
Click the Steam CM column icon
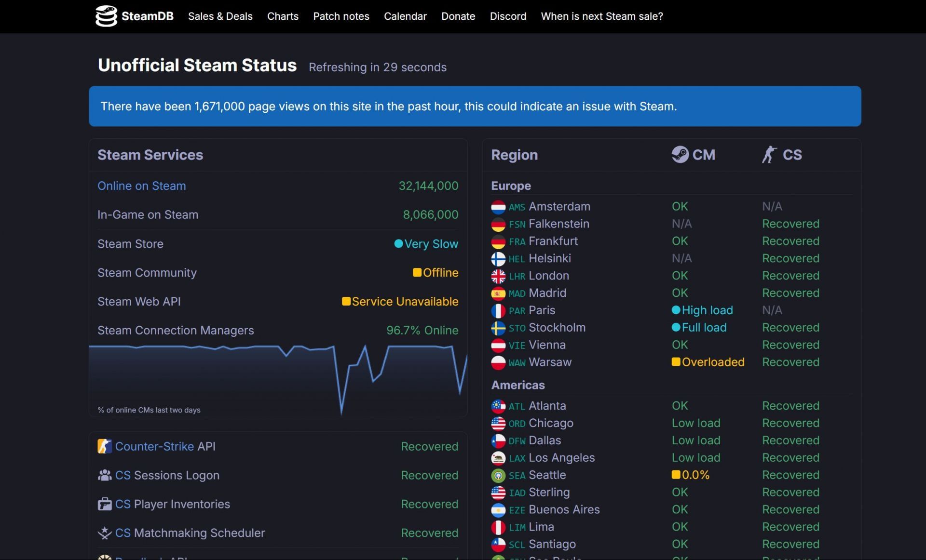[x=680, y=155]
